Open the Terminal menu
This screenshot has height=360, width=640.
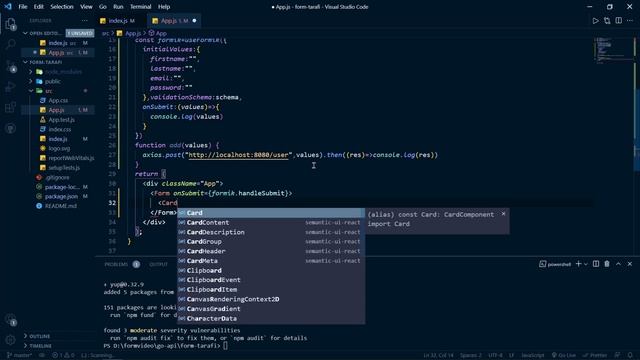[140, 7]
